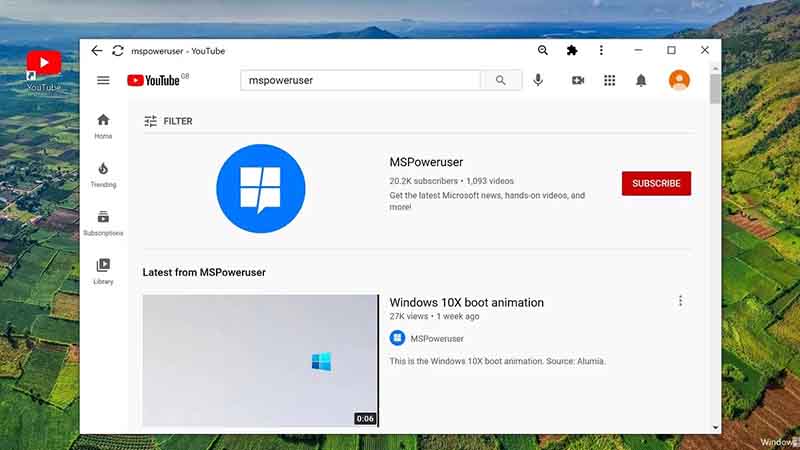Click the YouTube logo
This screenshot has width=800, height=450.
(153, 80)
